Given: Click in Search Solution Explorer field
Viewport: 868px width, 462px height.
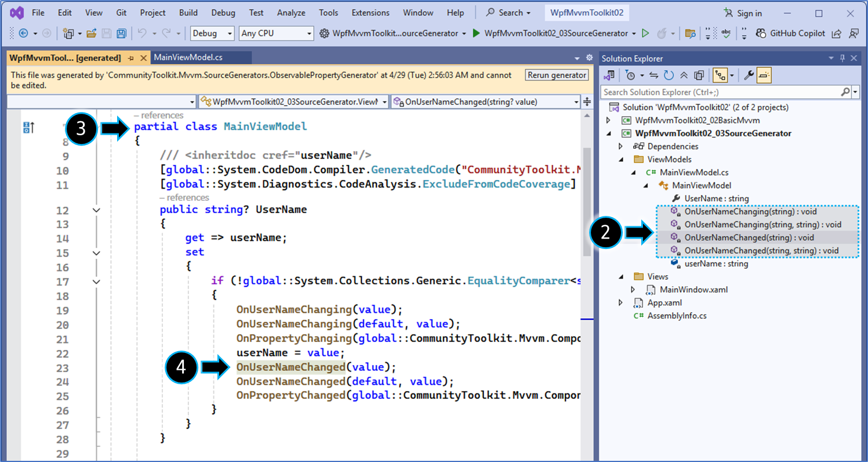Looking at the screenshot, I should click(720, 92).
